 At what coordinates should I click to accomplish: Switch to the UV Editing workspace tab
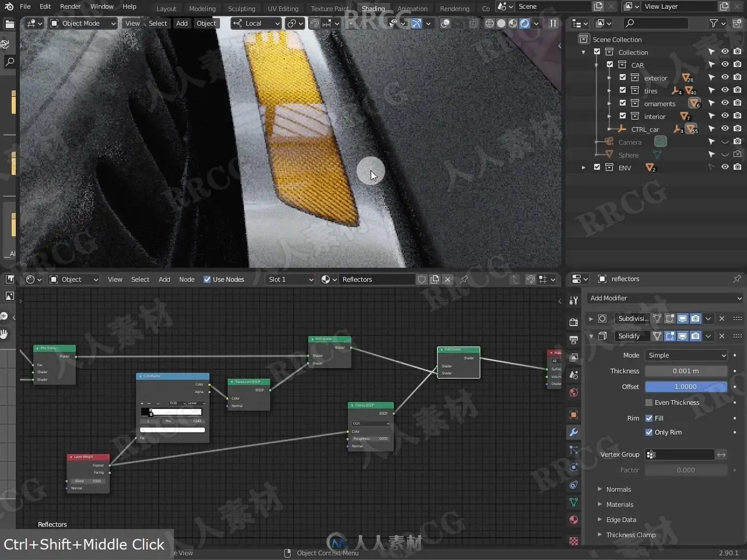point(283,9)
